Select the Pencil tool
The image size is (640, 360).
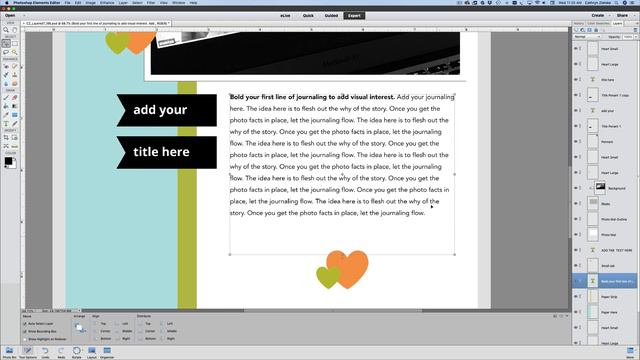(15, 124)
